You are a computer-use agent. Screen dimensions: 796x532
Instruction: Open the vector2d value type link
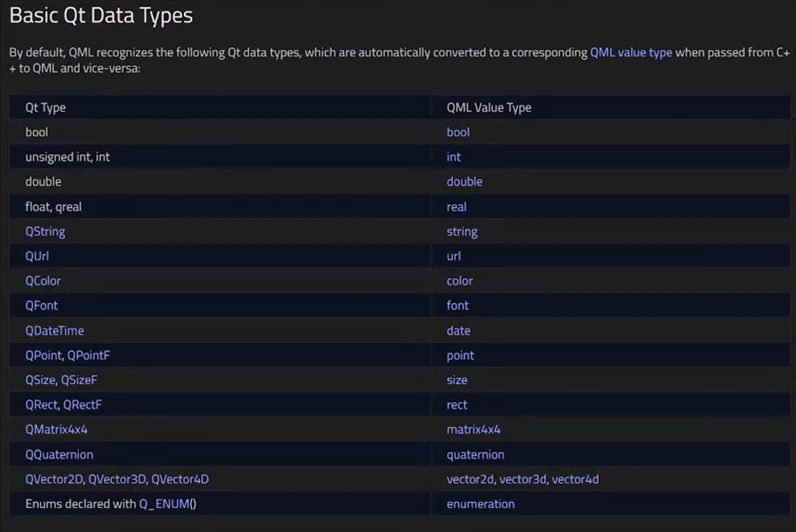click(x=470, y=479)
